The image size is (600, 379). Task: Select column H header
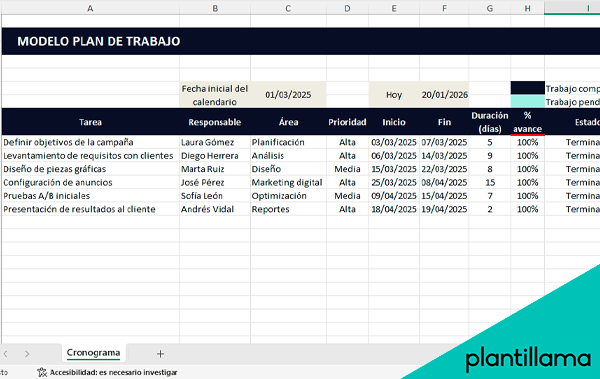click(x=528, y=8)
